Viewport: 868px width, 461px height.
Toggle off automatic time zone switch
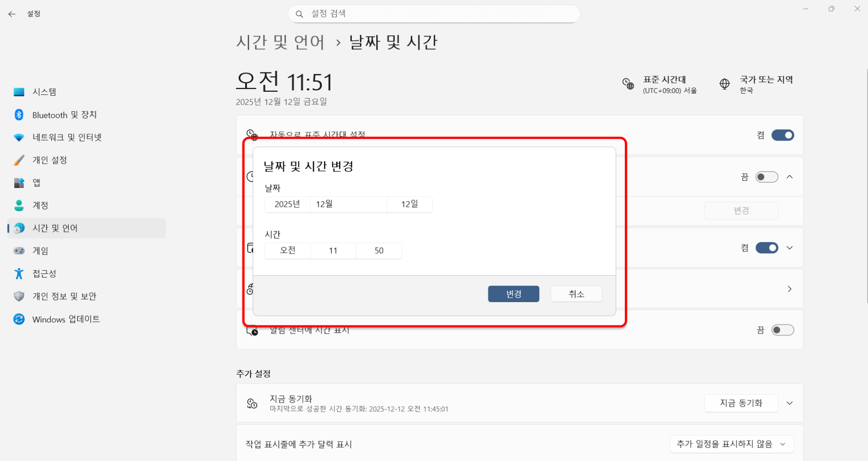(x=783, y=135)
